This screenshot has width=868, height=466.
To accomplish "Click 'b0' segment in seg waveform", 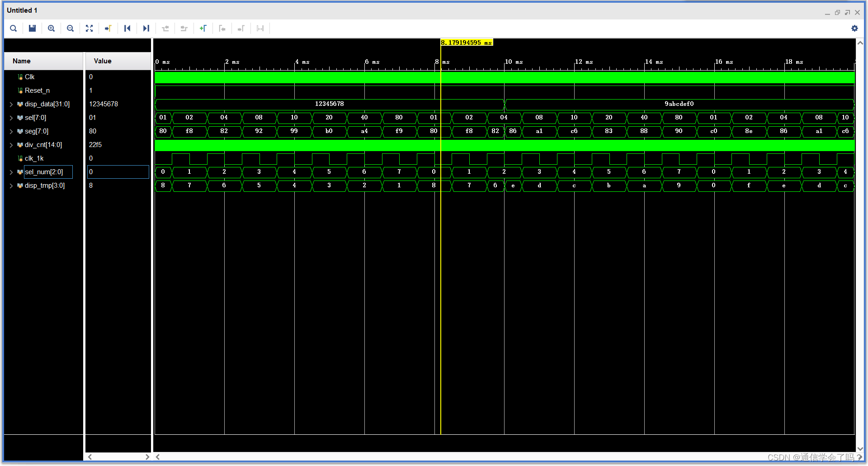I will (x=329, y=131).
